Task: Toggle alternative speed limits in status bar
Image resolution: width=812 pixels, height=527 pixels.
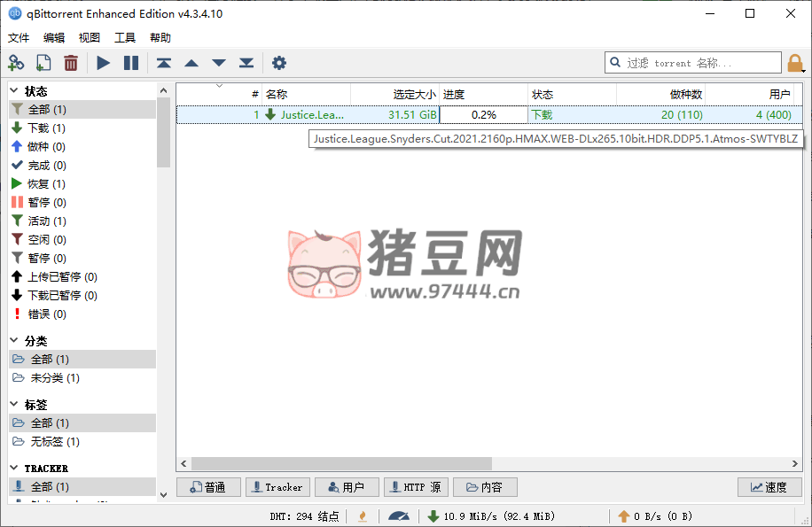Action: [399, 515]
